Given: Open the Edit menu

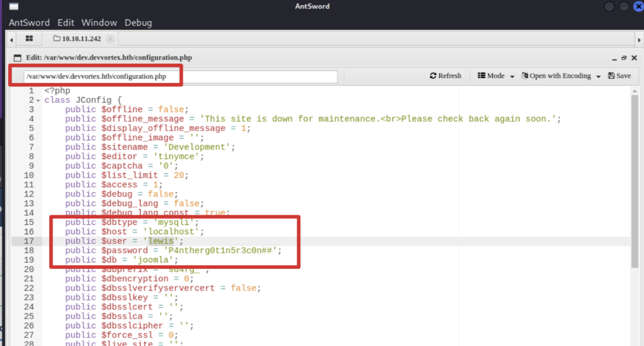Looking at the screenshot, I should (66, 23).
